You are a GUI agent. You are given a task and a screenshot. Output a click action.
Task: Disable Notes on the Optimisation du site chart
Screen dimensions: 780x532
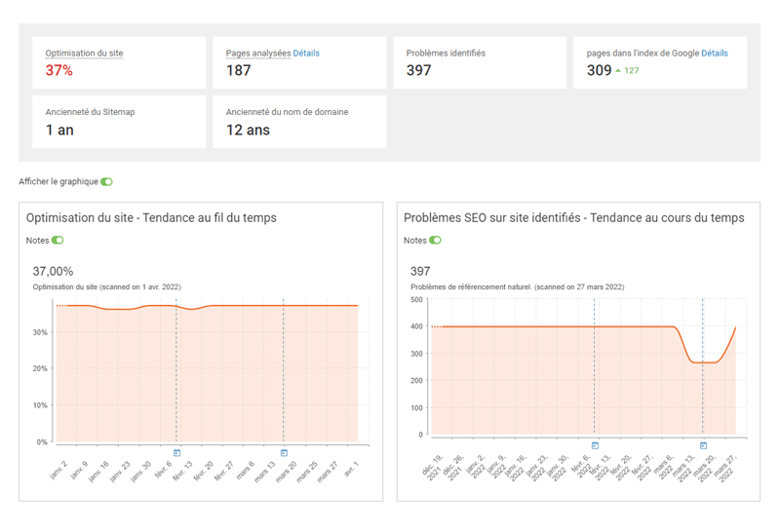pos(58,240)
